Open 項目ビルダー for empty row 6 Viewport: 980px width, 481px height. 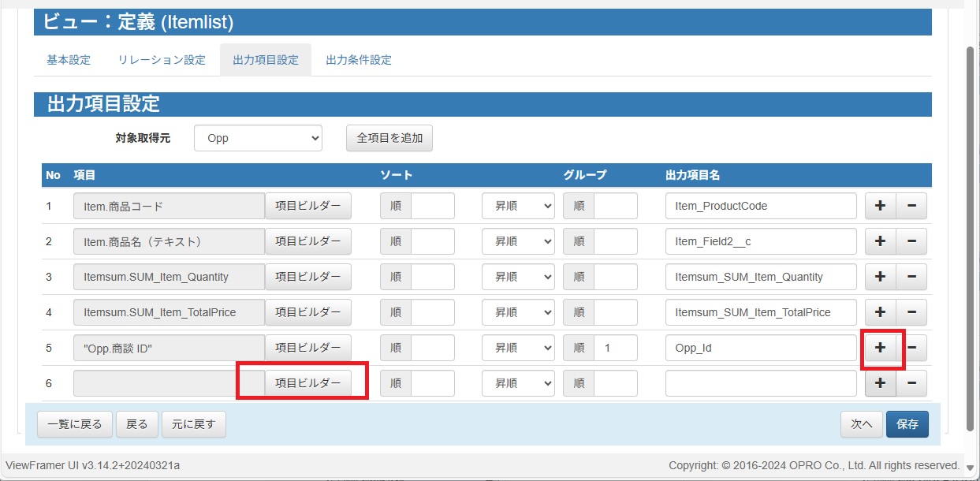pyautogui.click(x=307, y=383)
